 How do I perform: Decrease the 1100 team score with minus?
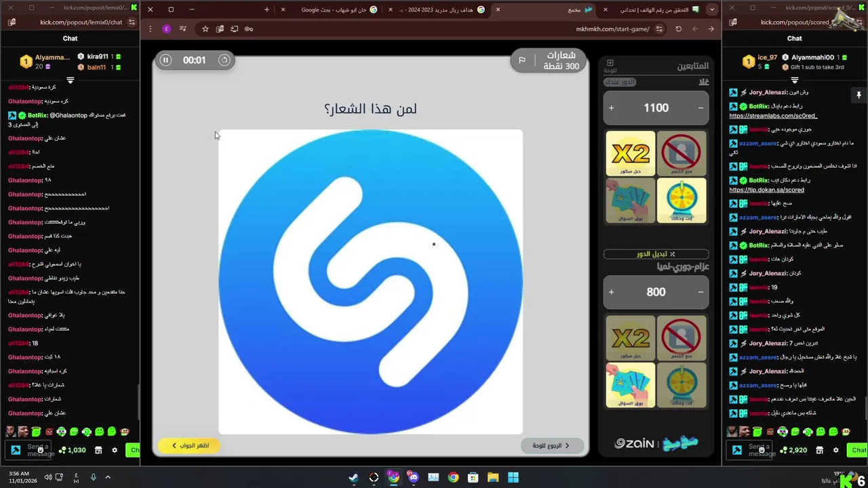701,108
